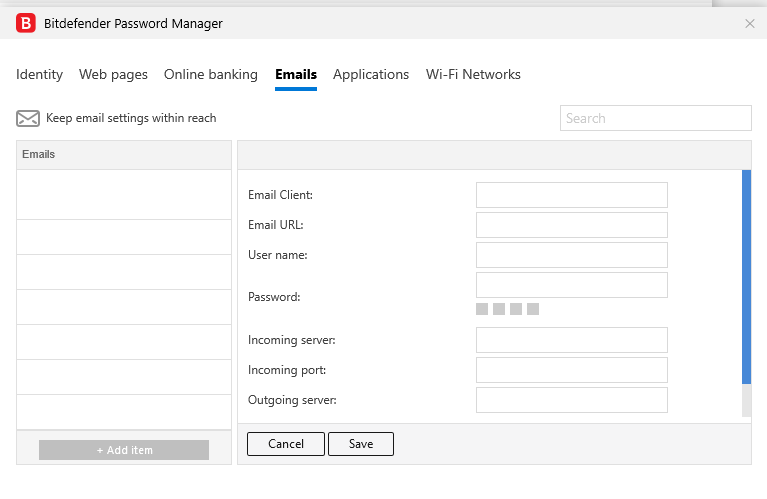This screenshot has width=767, height=499.
Task: Open the Applications tab
Action: 371,75
